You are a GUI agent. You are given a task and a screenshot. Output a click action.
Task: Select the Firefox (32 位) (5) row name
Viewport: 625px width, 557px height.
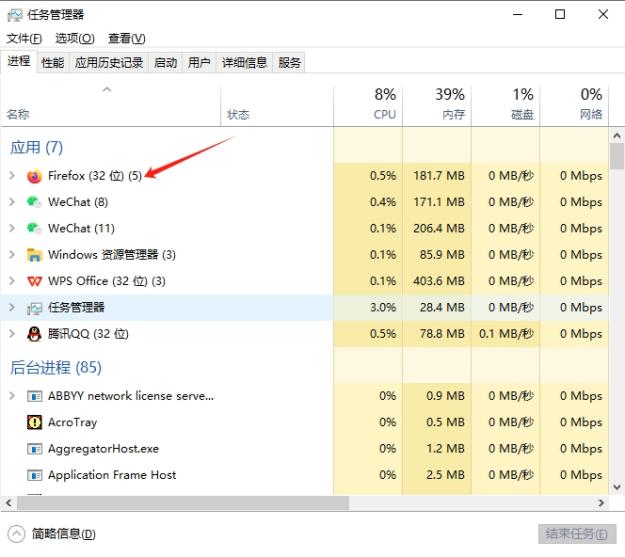[95, 176]
